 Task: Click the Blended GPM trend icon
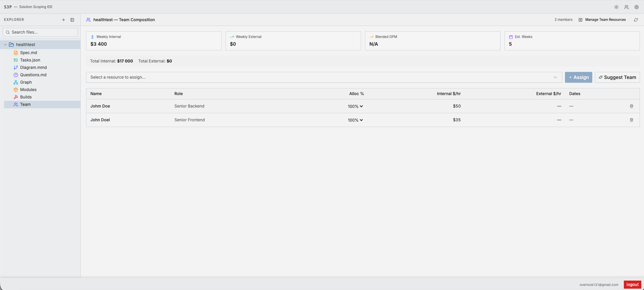click(371, 37)
